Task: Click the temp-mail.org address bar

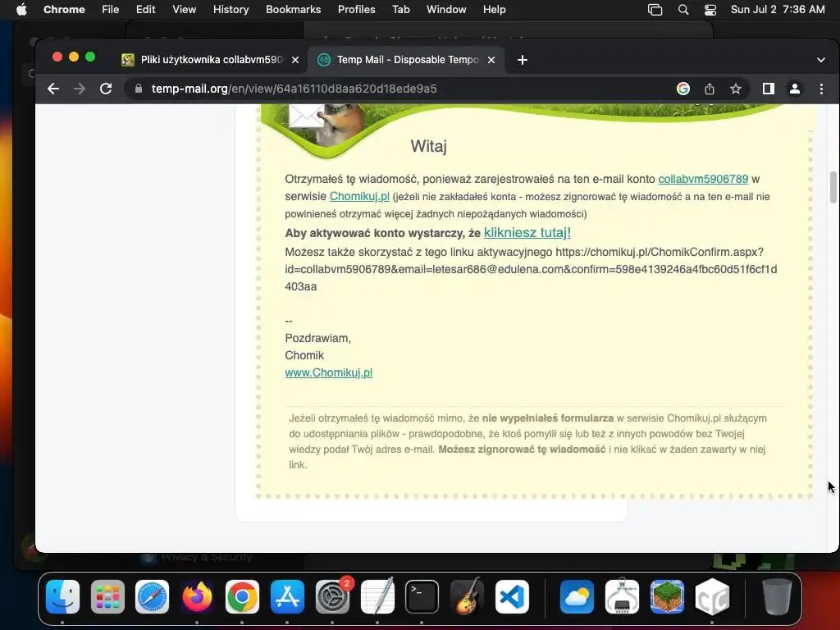Action: pyautogui.click(x=396, y=89)
